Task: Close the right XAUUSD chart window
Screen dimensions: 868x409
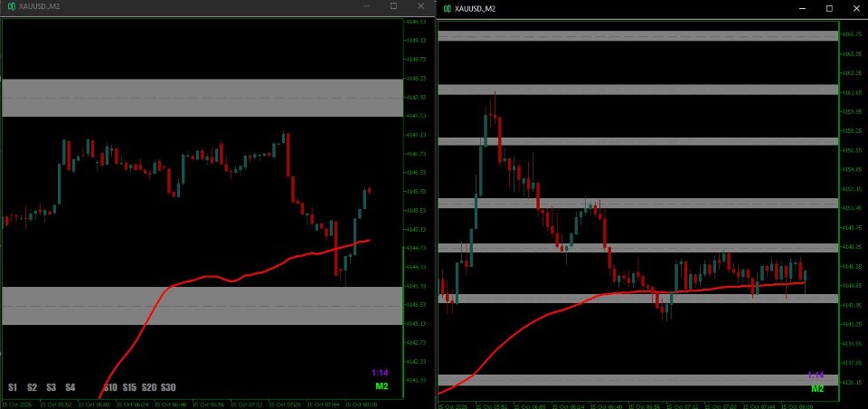Action: pos(855,8)
